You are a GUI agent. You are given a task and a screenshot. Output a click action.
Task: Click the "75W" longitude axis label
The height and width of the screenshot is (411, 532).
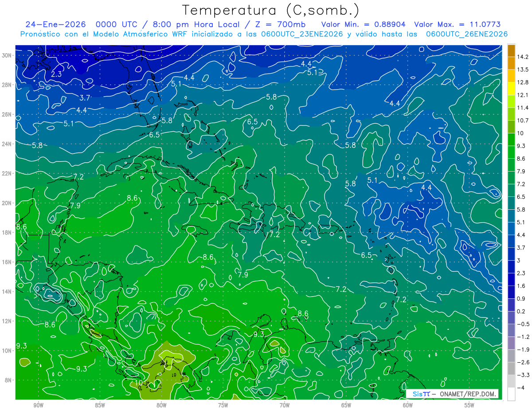point(223,406)
